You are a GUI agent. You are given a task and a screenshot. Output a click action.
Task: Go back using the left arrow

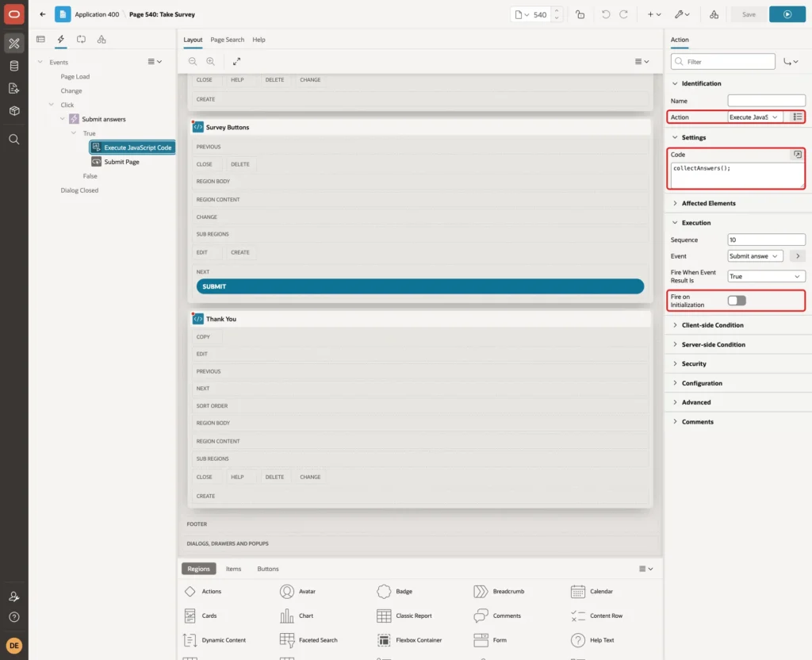[43, 14]
